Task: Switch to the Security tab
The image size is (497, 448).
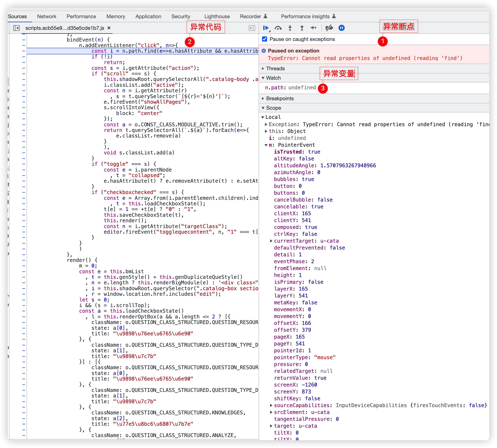Action: click(x=181, y=16)
